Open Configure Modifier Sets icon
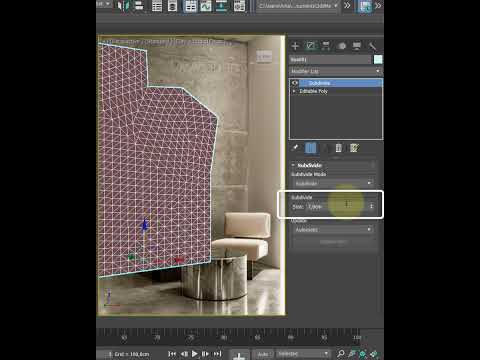Image resolution: width=480 pixels, height=360 pixels. point(354,148)
